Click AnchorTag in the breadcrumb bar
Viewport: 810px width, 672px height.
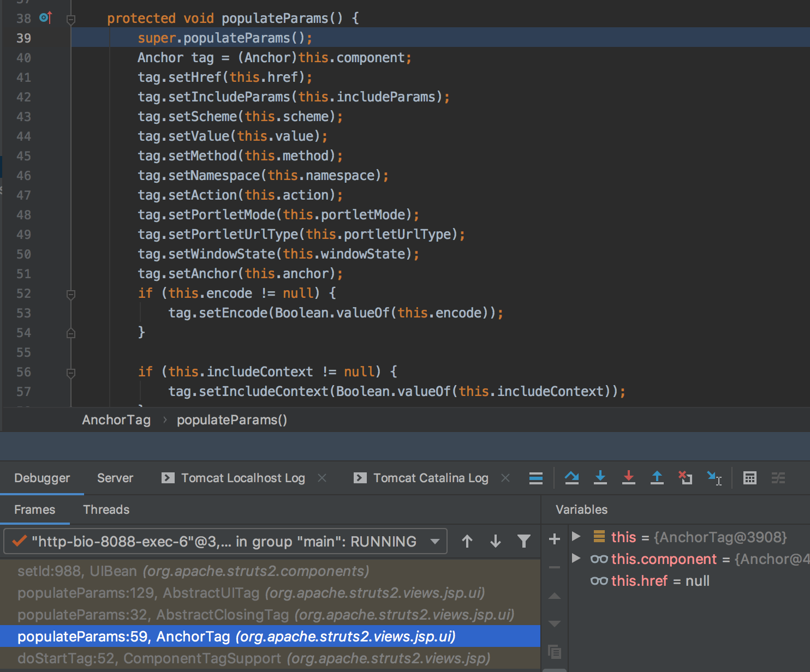[116, 420]
